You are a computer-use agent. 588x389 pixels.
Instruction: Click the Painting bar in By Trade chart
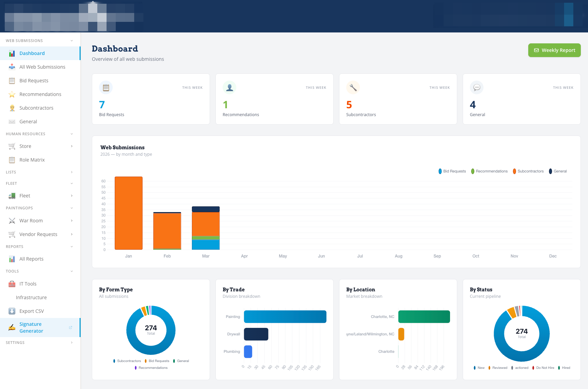pyautogui.click(x=285, y=317)
